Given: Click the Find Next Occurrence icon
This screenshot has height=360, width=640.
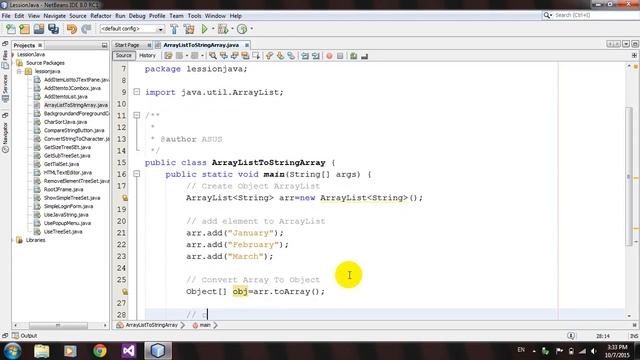Looking at the screenshot, I should pos(234,56).
